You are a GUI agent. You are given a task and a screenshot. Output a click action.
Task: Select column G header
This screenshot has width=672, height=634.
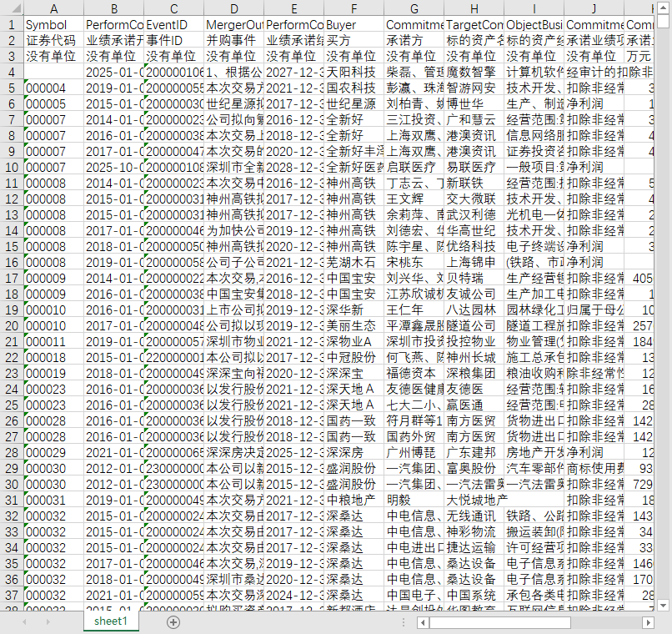click(x=414, y=8)
